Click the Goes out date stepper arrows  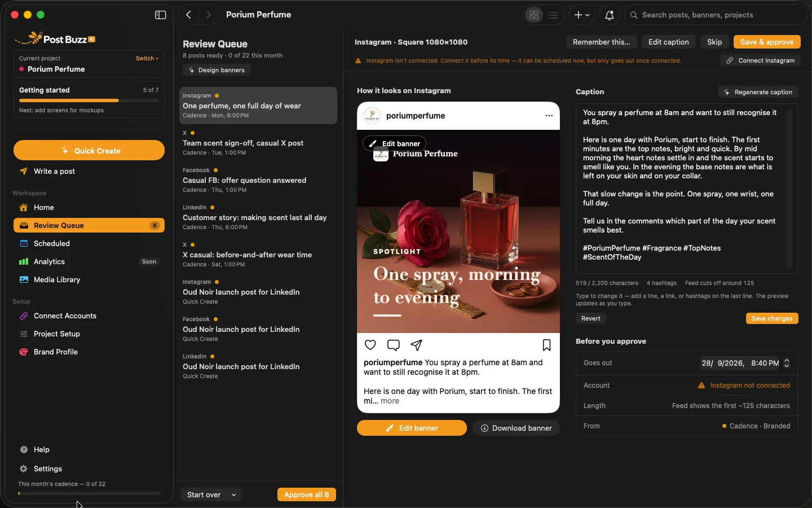787,363
